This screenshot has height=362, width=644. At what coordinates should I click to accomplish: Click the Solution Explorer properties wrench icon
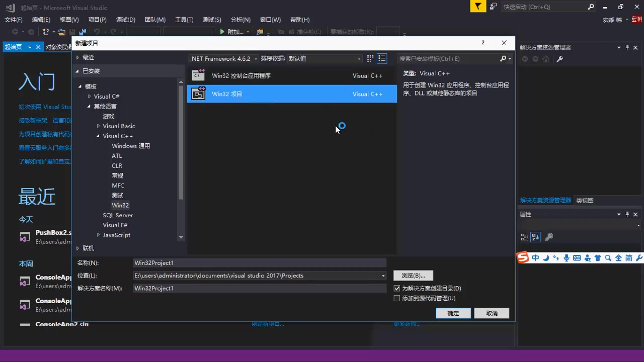pyautogui.click(x=559, y=59)
